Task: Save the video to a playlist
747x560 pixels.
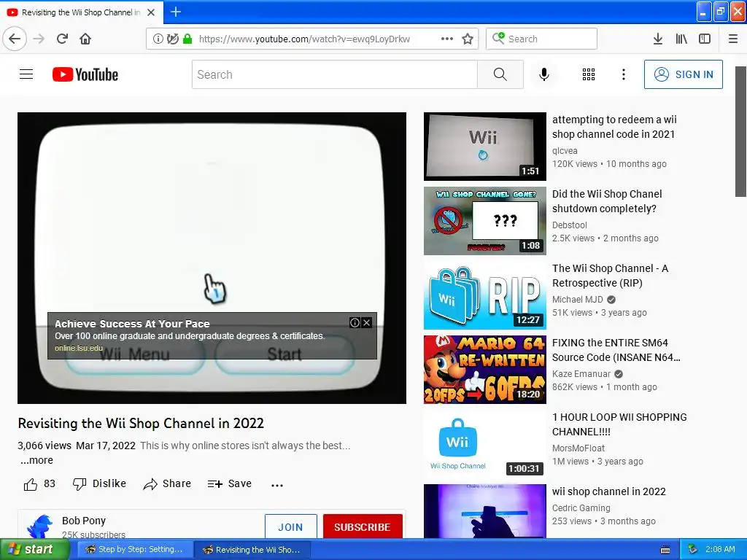Action: pyautogui.click(x=229, y=484)
